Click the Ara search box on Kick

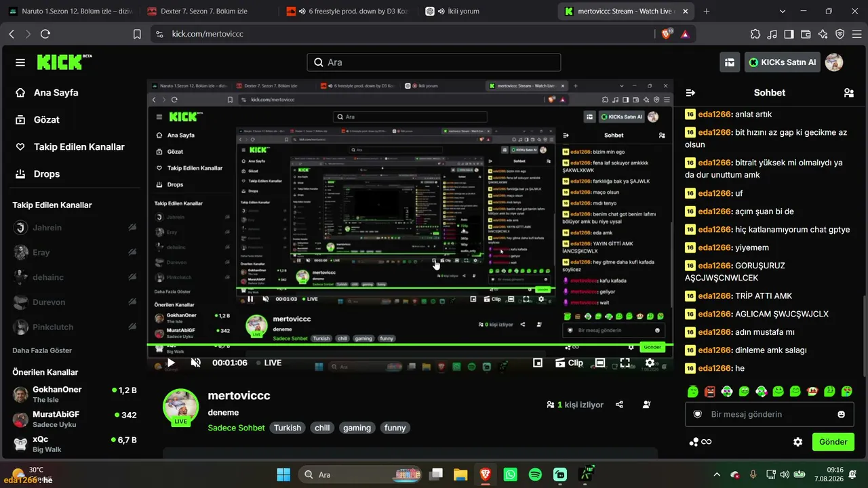point(434,62)
